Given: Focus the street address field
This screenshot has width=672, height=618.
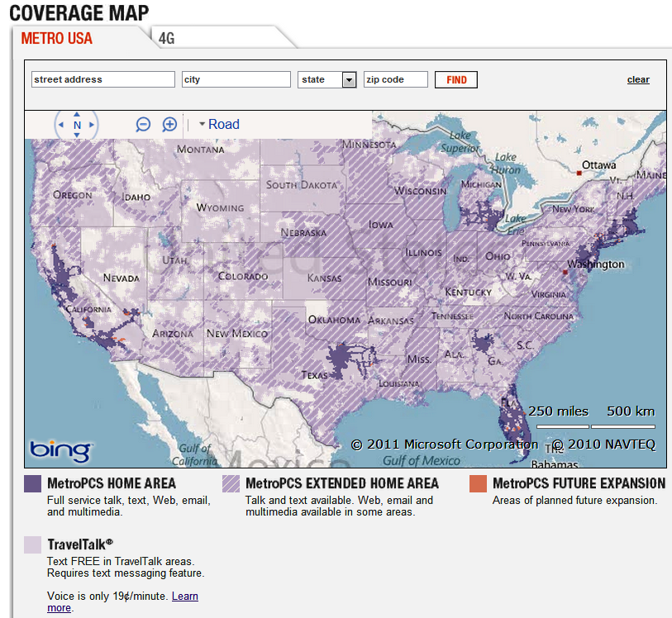Looking at the screenshot, I should pos(103,79).
